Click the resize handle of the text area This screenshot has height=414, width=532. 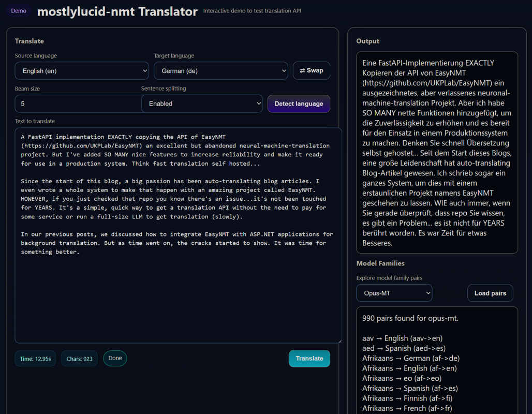339,341
